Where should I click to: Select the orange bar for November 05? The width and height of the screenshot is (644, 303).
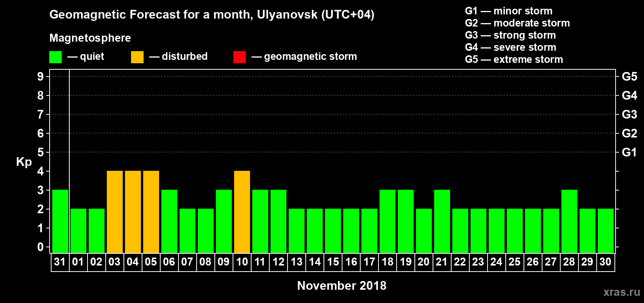coord(151,212)
